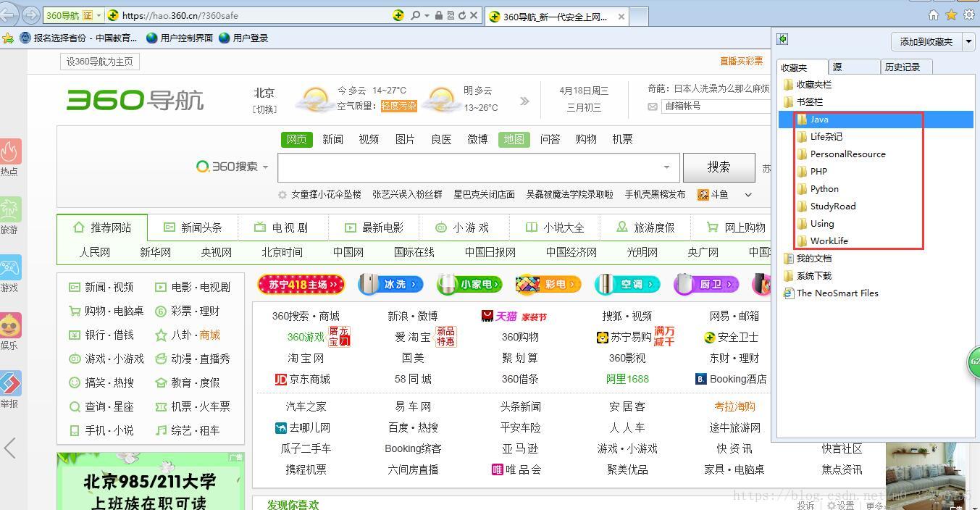Open dropdown arrow beside 添加到收藏夹
980x510 pixels.
968,41
